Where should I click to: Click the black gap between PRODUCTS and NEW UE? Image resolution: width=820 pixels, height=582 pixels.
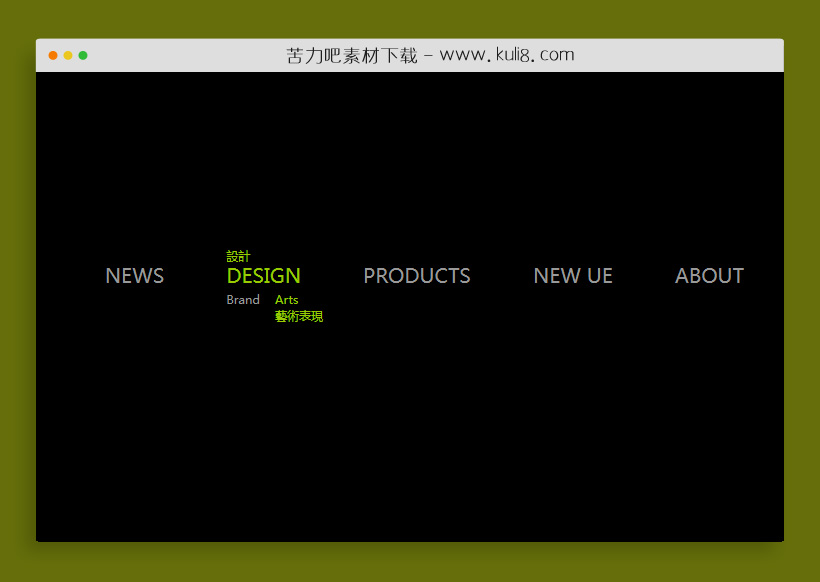[x=502, y=276]
